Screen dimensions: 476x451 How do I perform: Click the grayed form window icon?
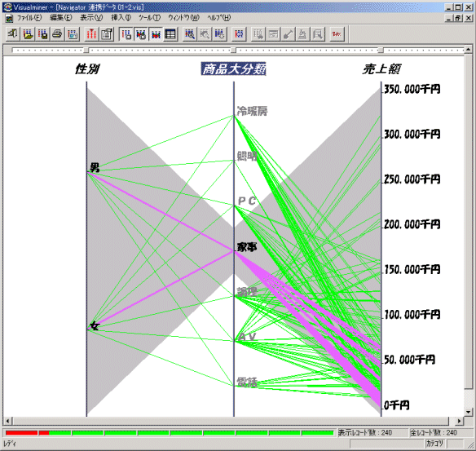273,33
